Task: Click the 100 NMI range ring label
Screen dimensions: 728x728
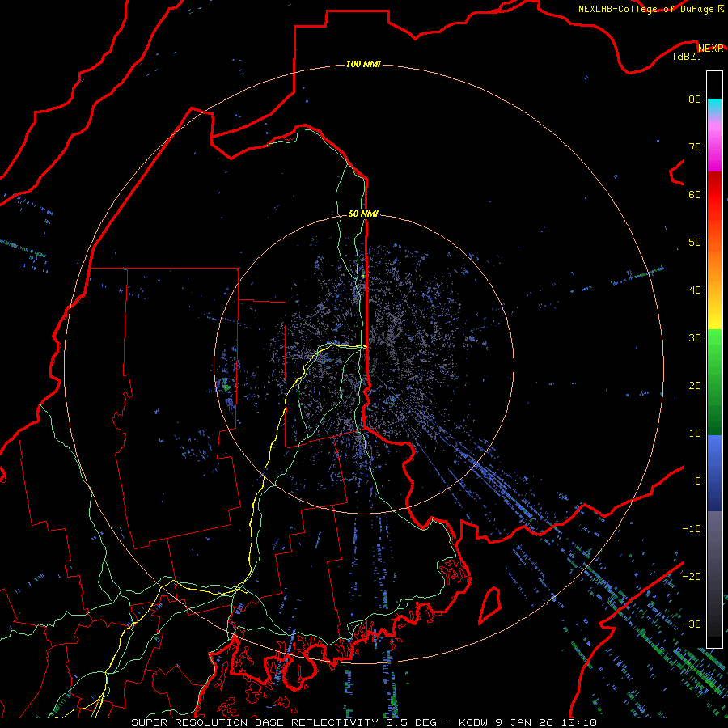Action: coord(363,64)
